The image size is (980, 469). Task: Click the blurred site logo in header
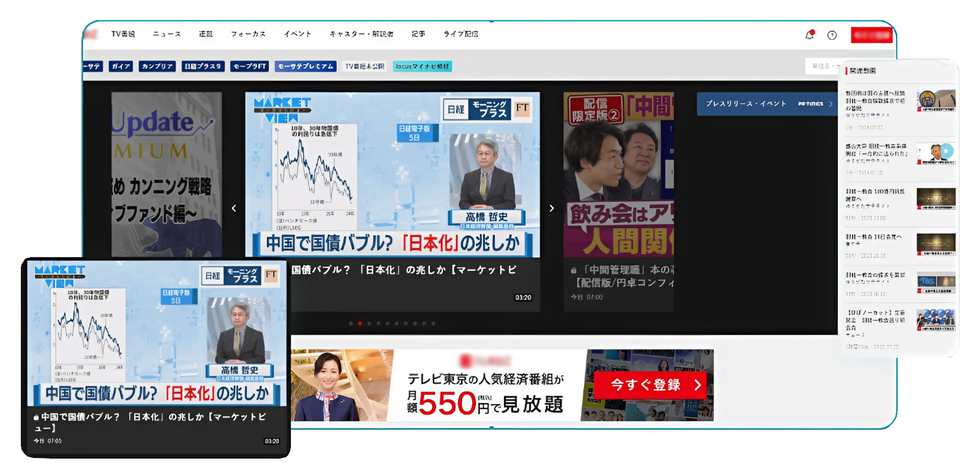pos(91,34)
